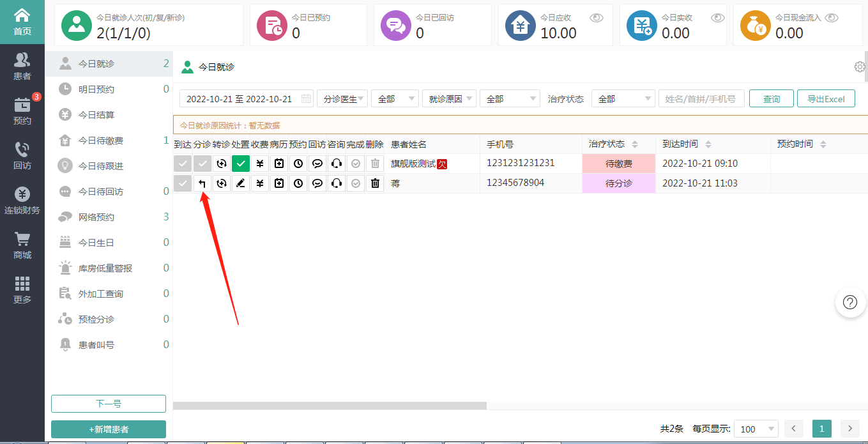The image size is (868, 444).
Task: Open the 分诊医生 dropdown
Action: (x=342, y=98)
